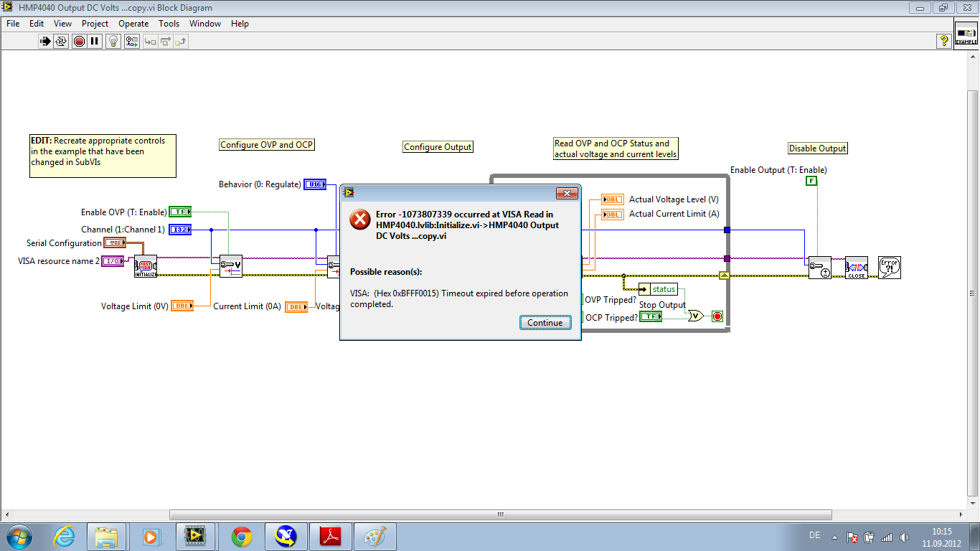Open the Help menu
Screen dimensions: 980x551
click(x=240, y=24)
